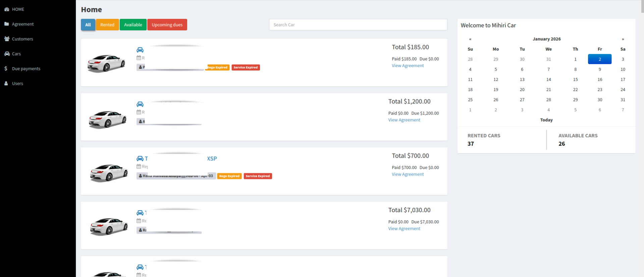Open the Agreement menu item

tap(23, 24)
